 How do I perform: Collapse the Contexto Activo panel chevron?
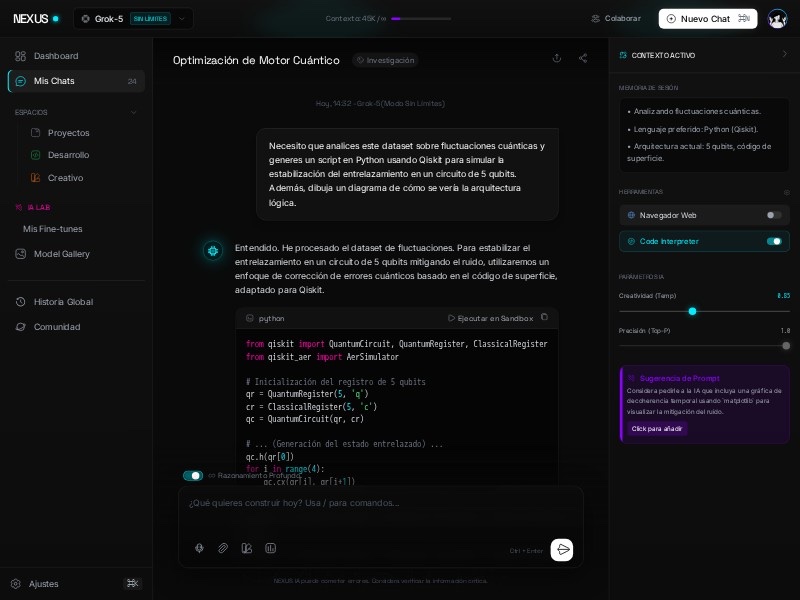tap(784, 55)
